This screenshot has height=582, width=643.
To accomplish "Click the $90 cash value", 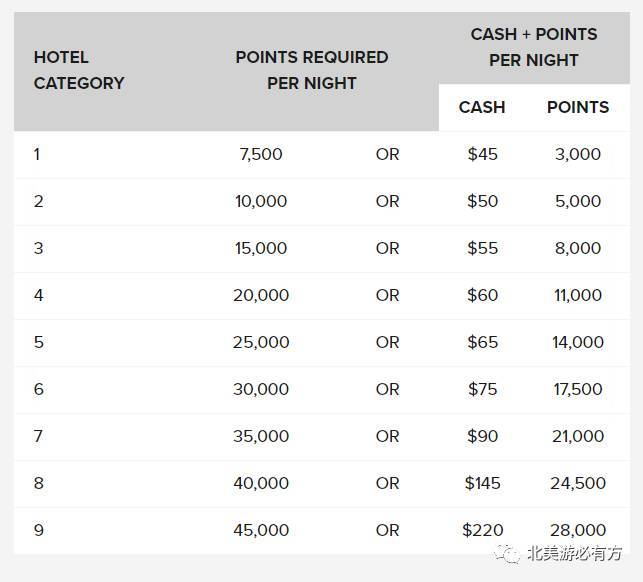I will pyautogui.click(x=482, y=436).
